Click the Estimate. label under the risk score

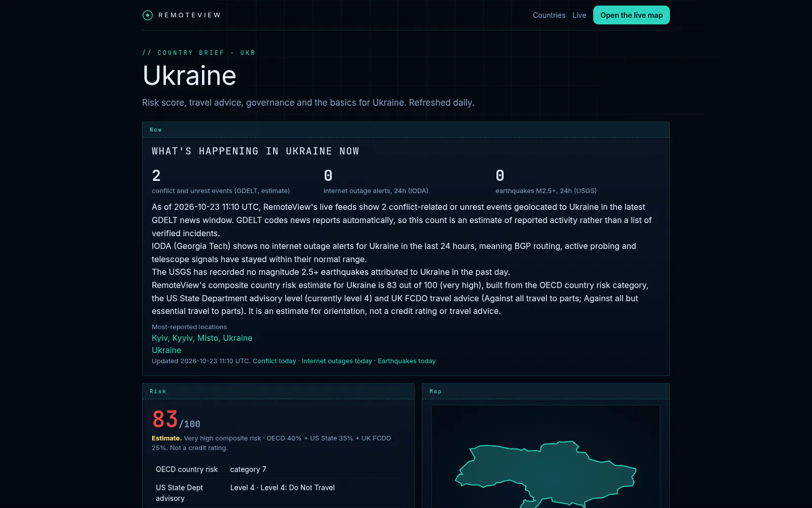pos(166,438)
